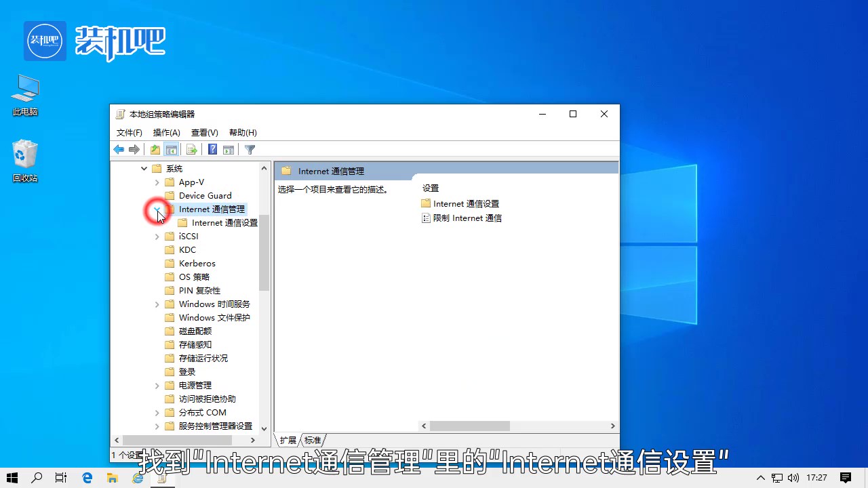Click the horizontal scrollbar of the right pane

click(469, 426)
